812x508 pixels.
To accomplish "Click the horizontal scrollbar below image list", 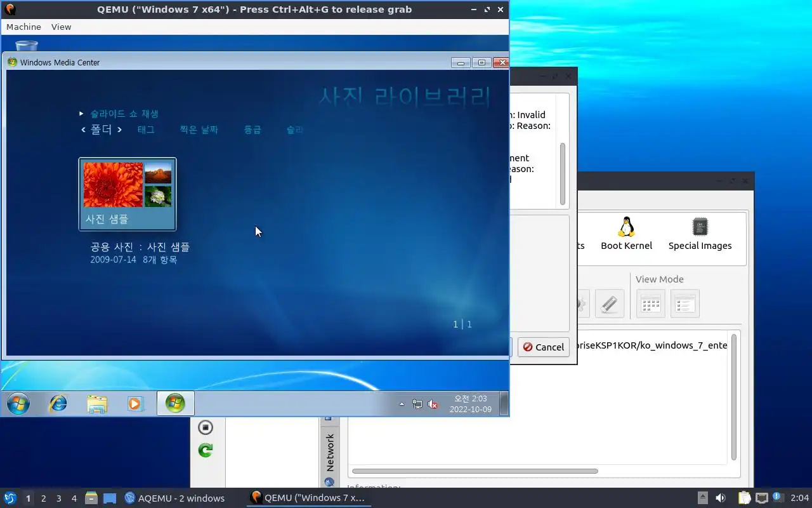I will [x=475, y=471].
